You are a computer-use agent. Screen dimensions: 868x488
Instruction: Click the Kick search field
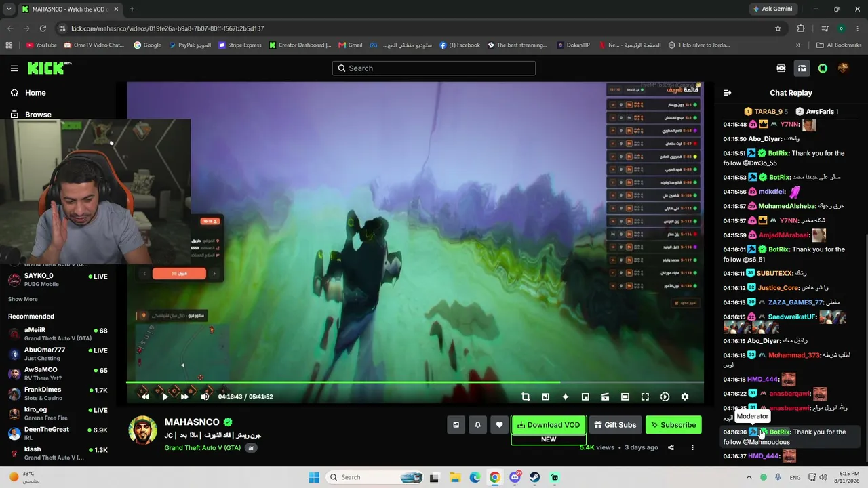[434, 68]
